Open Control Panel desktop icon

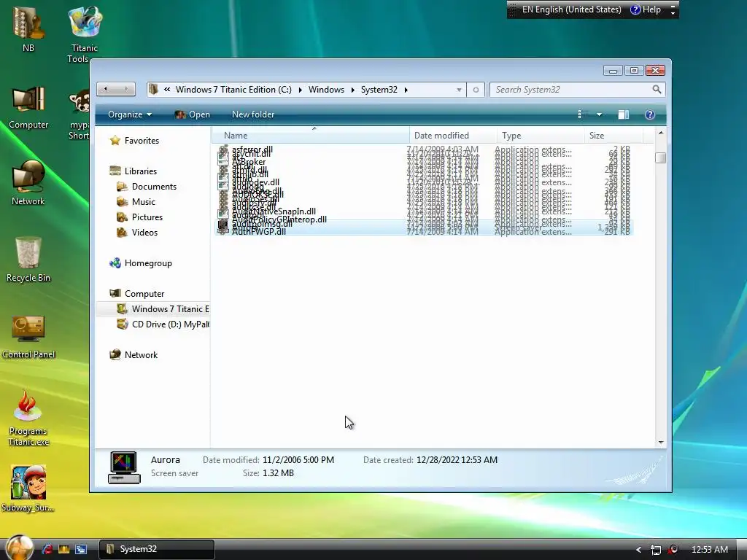(28, 337)
